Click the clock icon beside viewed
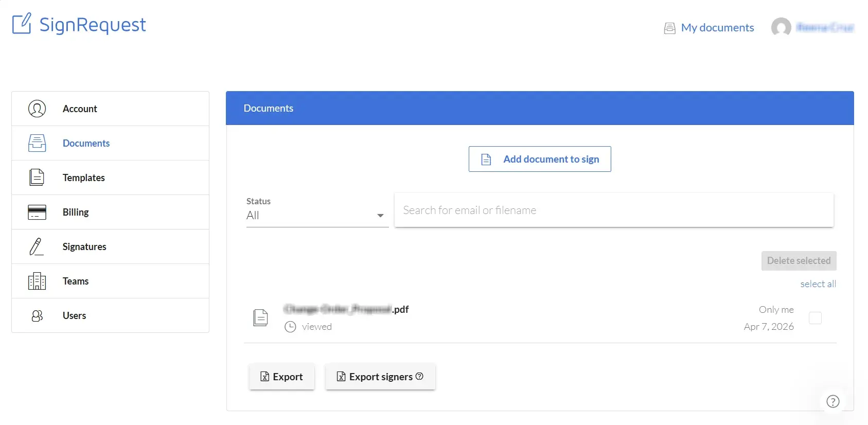868x425 pixels. [x=290, y=327]
